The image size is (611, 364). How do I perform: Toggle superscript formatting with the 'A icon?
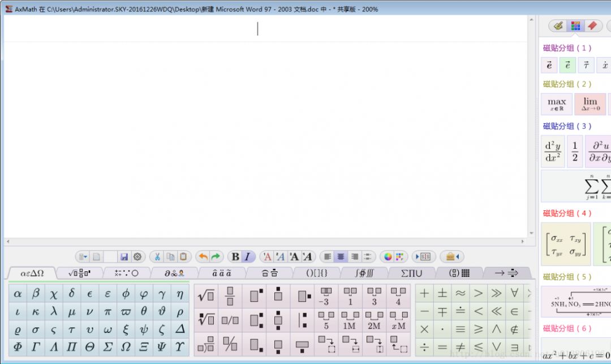pyautogui.click(x=267, y=257)
